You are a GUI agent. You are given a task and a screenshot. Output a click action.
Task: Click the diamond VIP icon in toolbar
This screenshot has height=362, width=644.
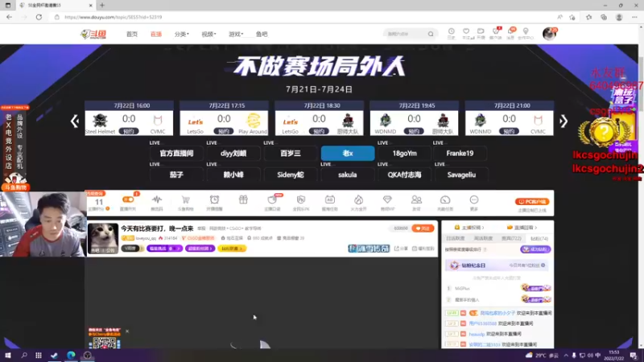tap(387, 200)
